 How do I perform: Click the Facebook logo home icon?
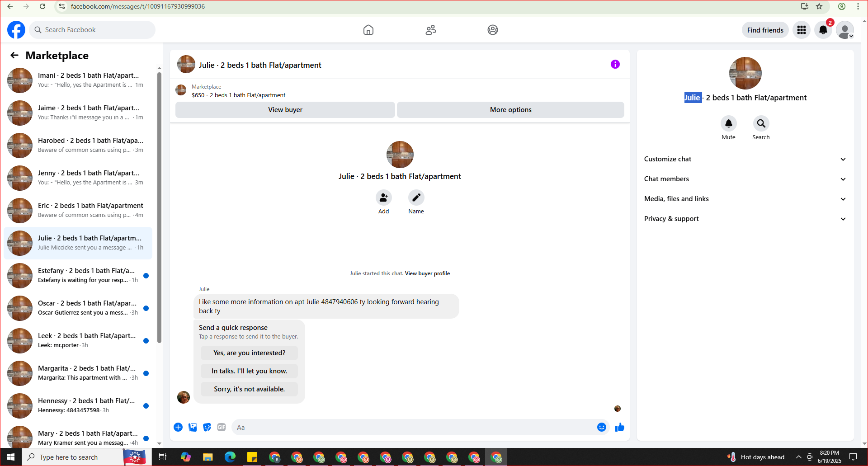(x=16, y=30)
